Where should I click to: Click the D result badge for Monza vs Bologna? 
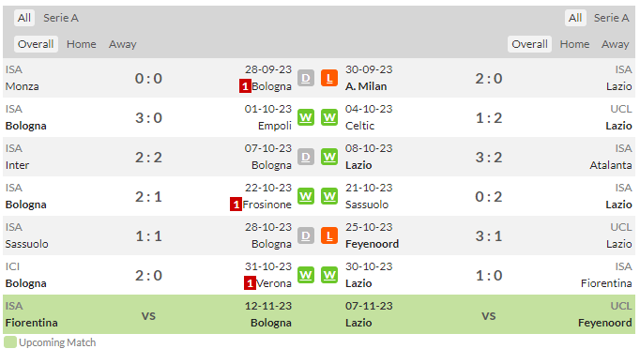coord(306,78)
